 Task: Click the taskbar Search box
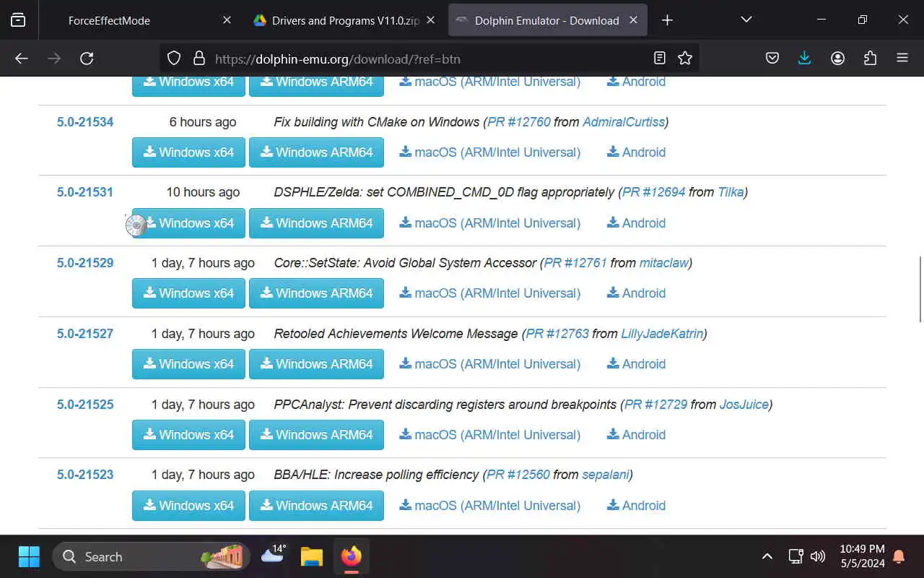[151, 556]
